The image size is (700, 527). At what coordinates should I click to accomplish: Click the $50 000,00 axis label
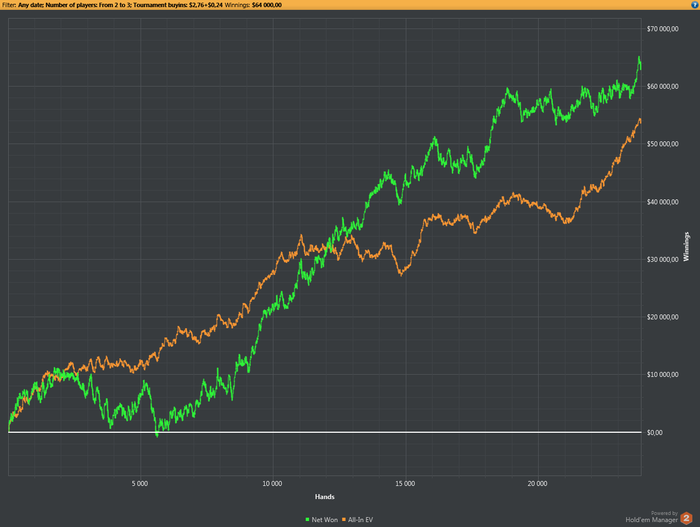(662, 144)
